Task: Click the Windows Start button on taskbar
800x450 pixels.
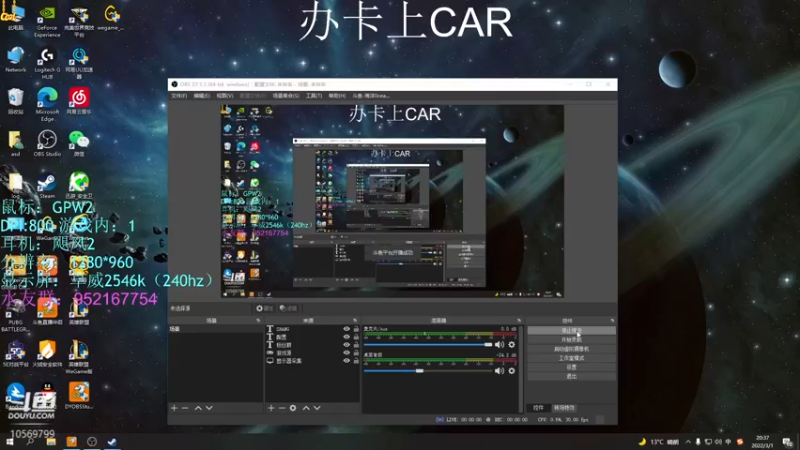Action: click(x=10, y=441)
